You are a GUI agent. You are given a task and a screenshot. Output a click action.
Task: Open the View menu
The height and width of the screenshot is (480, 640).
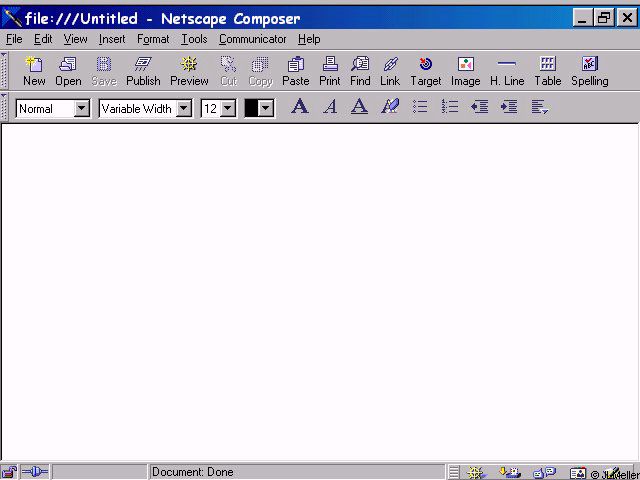pyautogui.click(x=76, y=39)
